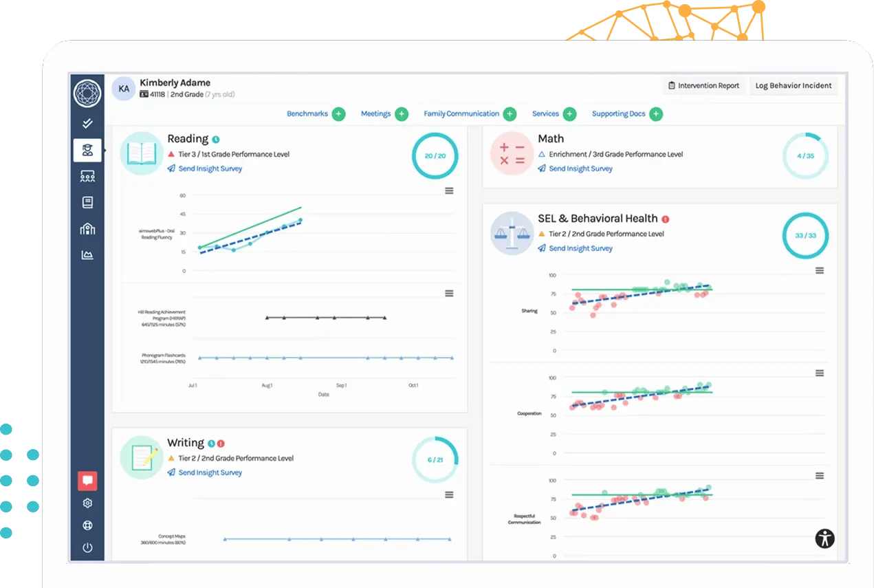Viewport: 874px width, 588px height.
Task: Select the graduation cap student profile icon
Action: (x=87, y=150)
